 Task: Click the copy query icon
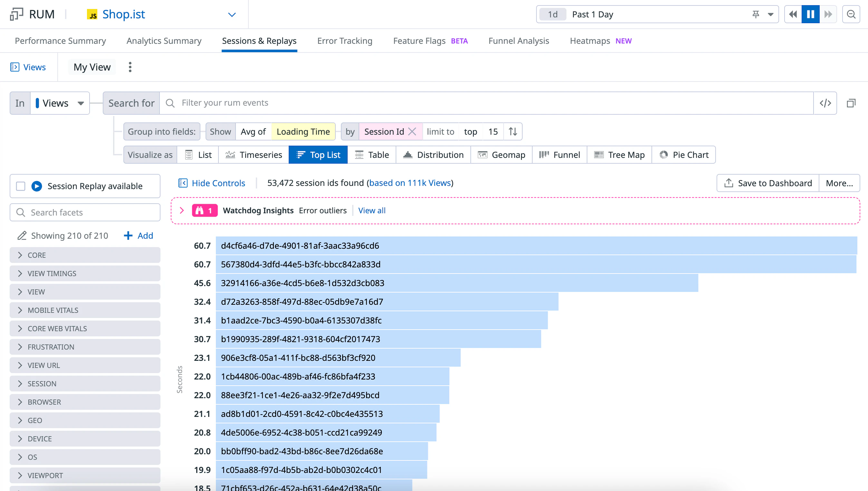click(851, 103)
